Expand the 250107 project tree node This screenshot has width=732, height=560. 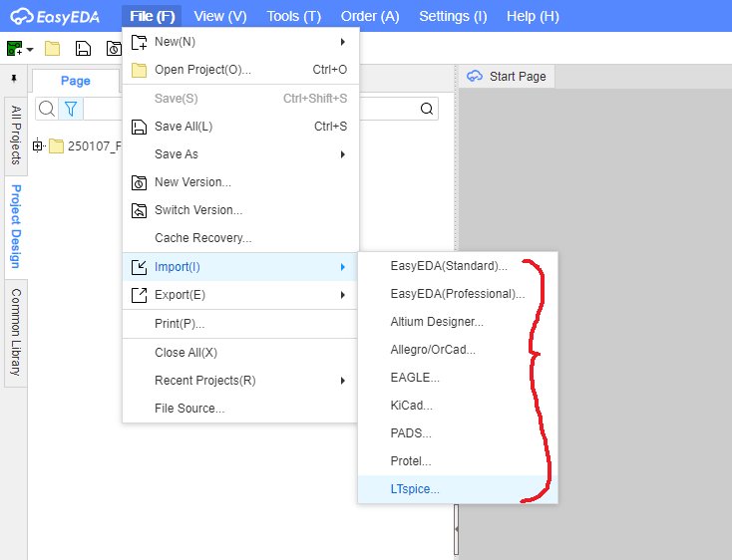point(37,145)
